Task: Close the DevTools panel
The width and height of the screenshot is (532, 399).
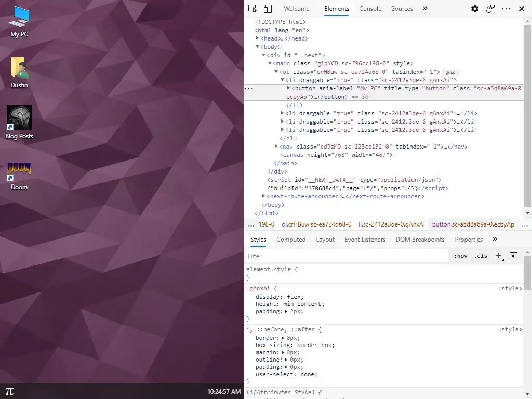Action: point(522,9)
